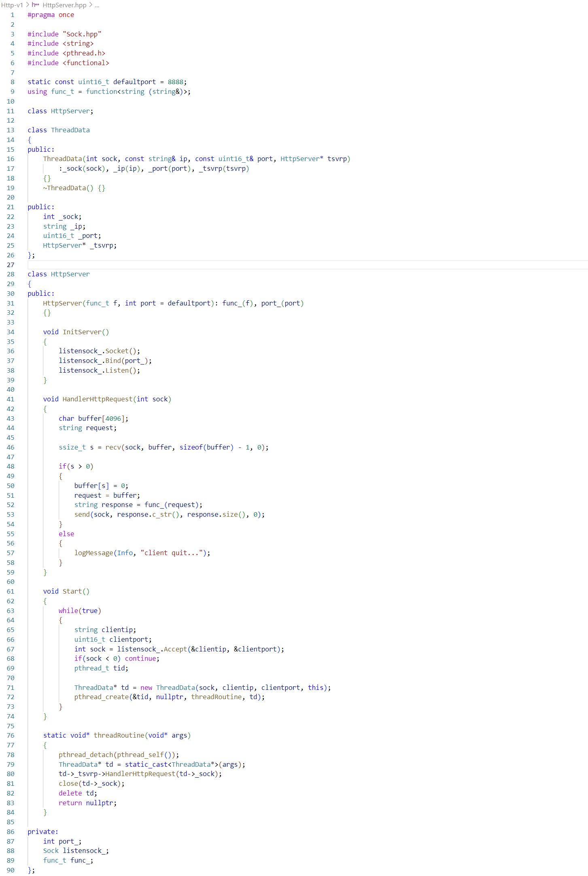Click 'class HttpServer;' forward declaration
The height and width of the screenshot is (876, 588).
[61, 111]
